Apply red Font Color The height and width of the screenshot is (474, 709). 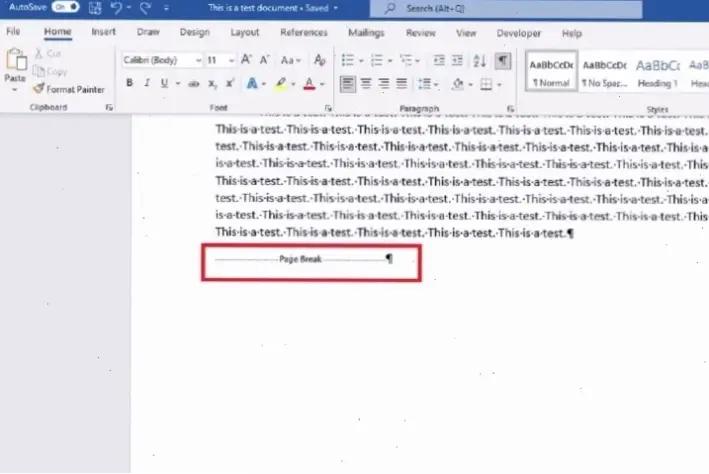(x=309, y=84)
